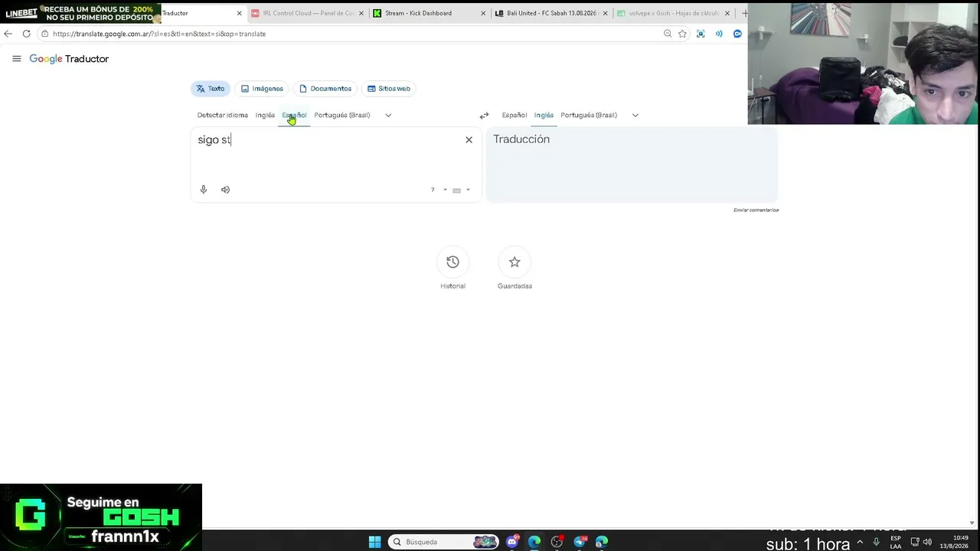Viewport: 980px width, 551px height.
Task: Open the blue extension icon in toolbar
Action: [737, 34]
